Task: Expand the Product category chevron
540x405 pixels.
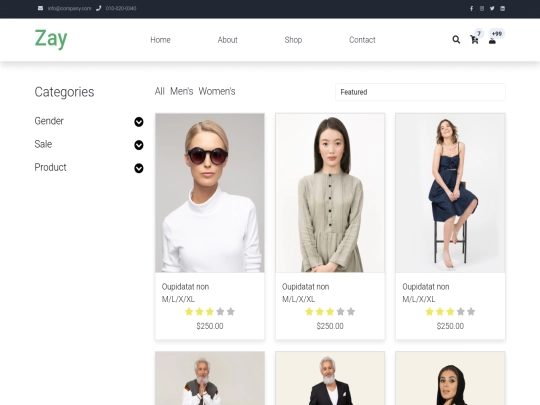Action: pos(139,168)
